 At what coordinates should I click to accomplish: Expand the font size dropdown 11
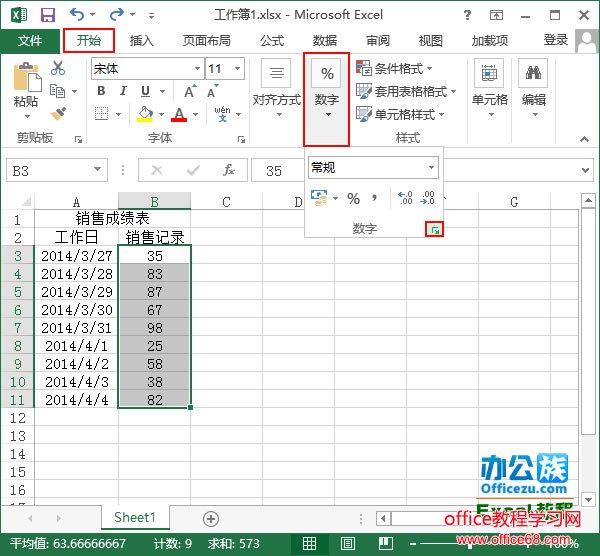(237, 68)
